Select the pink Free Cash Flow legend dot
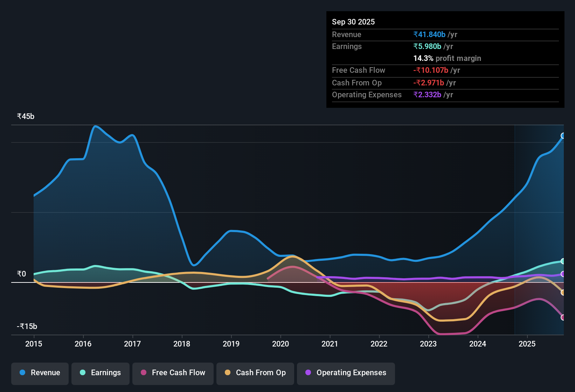Image resolution: width=575 pixels, height=392 pixels. coord(144,373)
